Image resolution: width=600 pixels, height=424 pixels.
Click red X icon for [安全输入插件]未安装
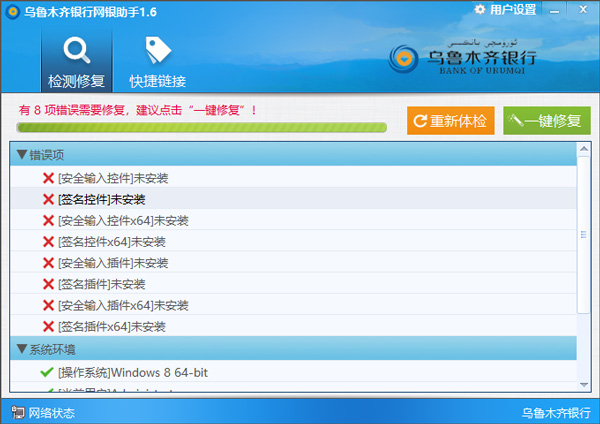[x=48, y=263]
